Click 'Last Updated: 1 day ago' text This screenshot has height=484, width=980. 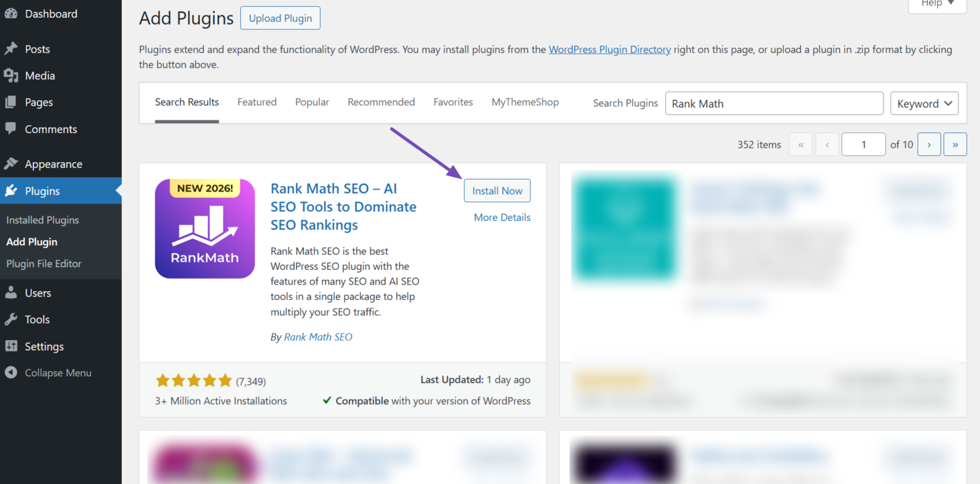point(475,380)
